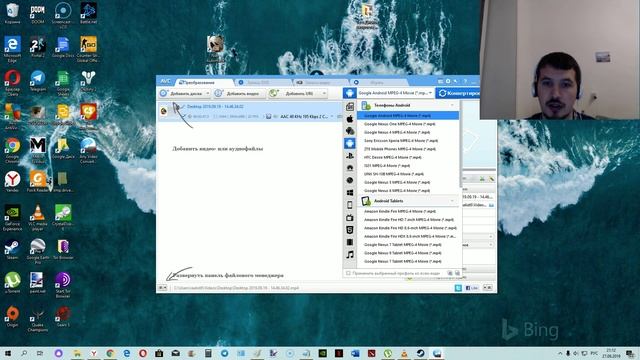Viewport: 640px width, 360px height.
Task: Open the Telegram desktop shortcut
Action: coord(38,81)
